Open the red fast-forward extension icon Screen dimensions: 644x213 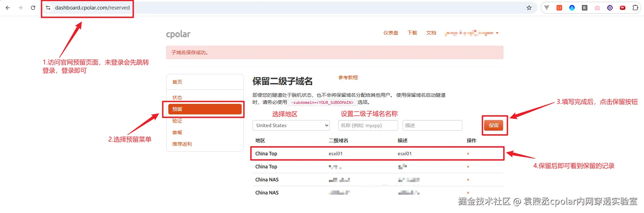tap(623, 8)
